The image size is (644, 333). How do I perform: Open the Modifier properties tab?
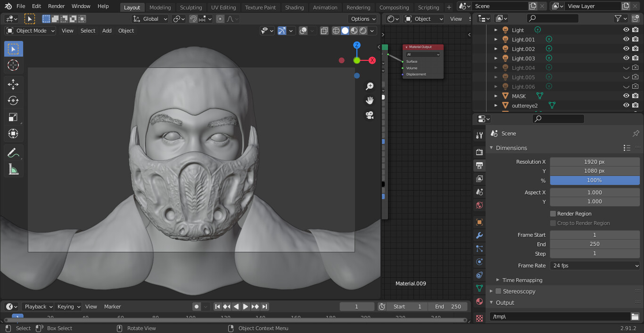click(479, 235)
